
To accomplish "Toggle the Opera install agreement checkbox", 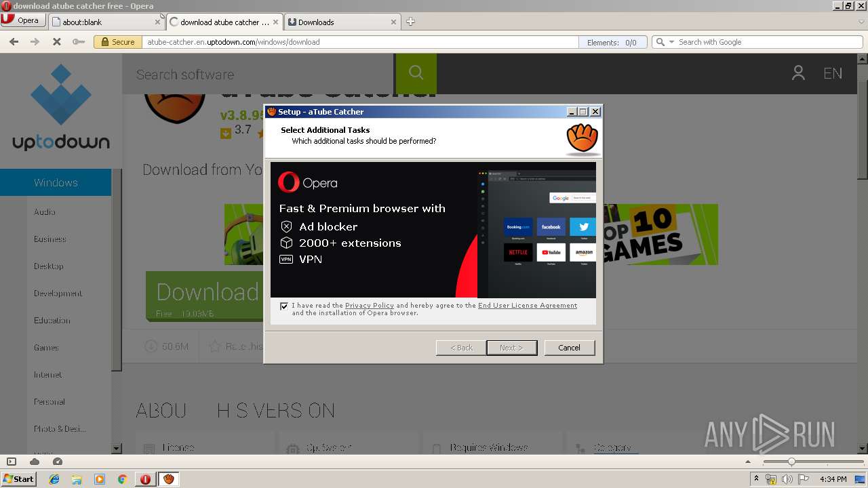I will (283, 306).
